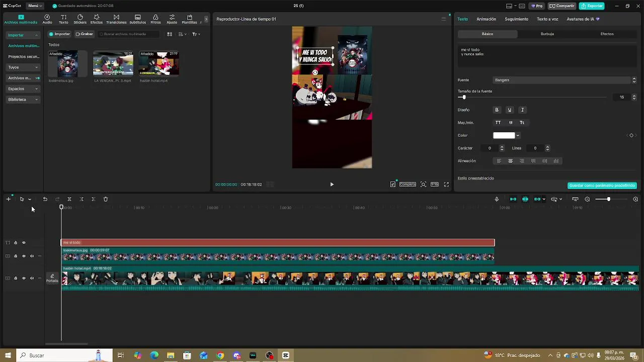The width and height of the screenshot is (644, 362).
Task: Apply bold text style
Action: 497,110
